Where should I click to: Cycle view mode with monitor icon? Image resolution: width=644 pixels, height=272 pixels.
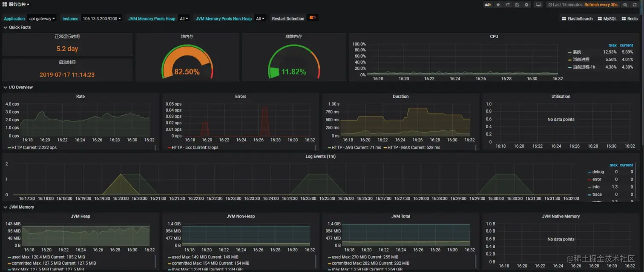coord(538,5)
